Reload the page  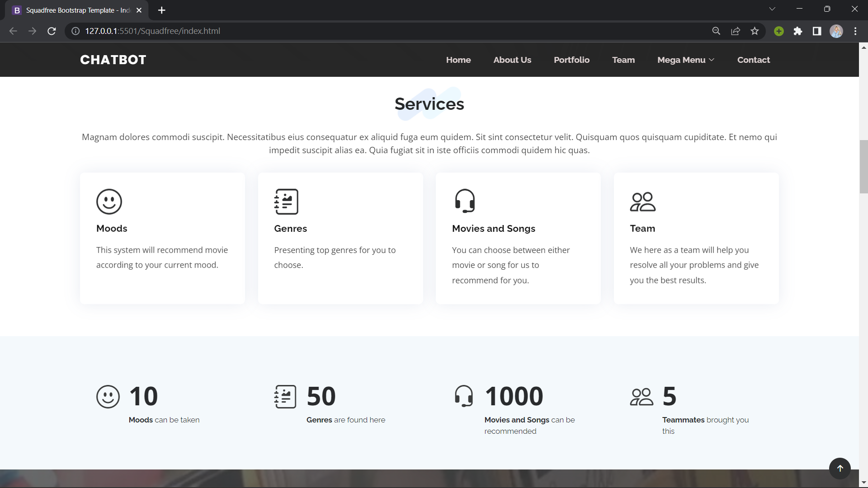tap(52, 31)
